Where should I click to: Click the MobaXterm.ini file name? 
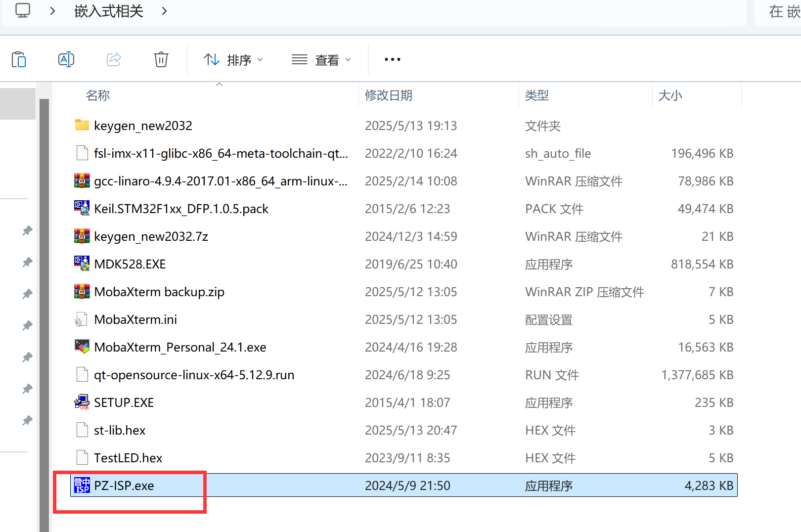[x=135, y=319]
